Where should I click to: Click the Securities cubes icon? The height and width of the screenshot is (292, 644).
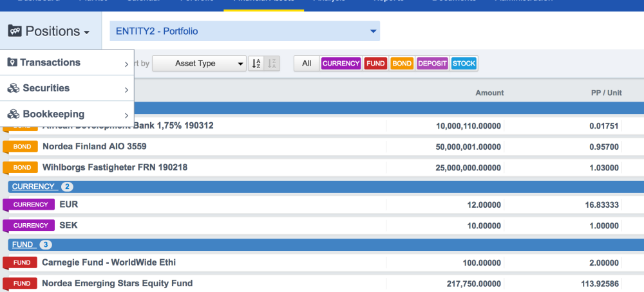point(14,88)
